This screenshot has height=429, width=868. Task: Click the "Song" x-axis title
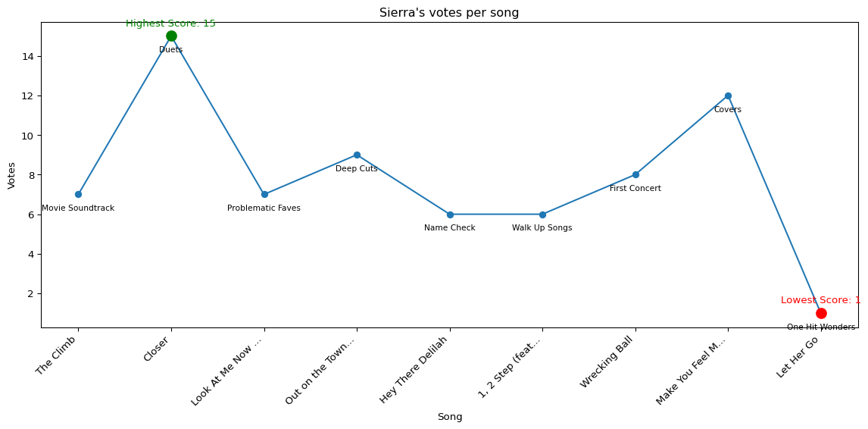(449, 417)
